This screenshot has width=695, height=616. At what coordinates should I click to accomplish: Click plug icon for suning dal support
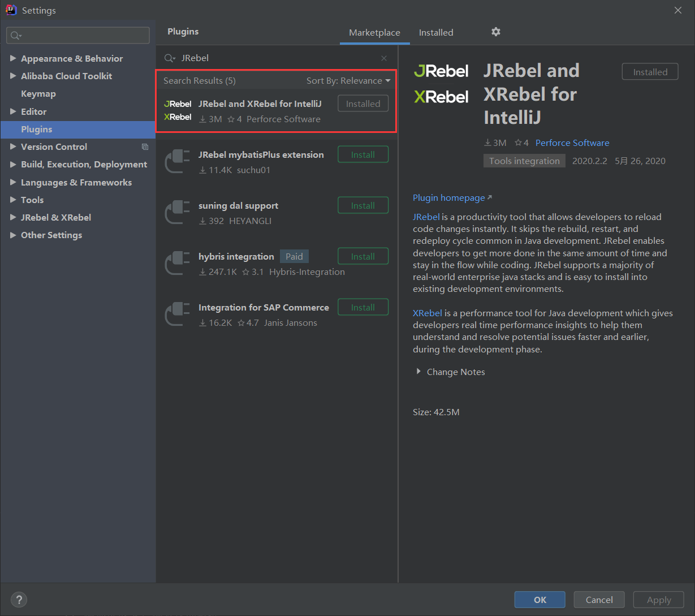(x=178, y=212)
